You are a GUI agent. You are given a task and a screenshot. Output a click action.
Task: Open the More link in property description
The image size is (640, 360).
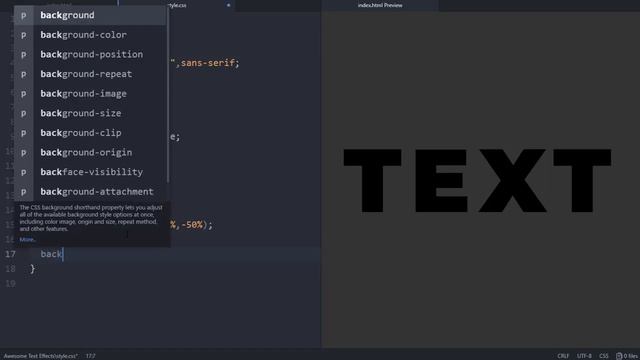(27, 240)
